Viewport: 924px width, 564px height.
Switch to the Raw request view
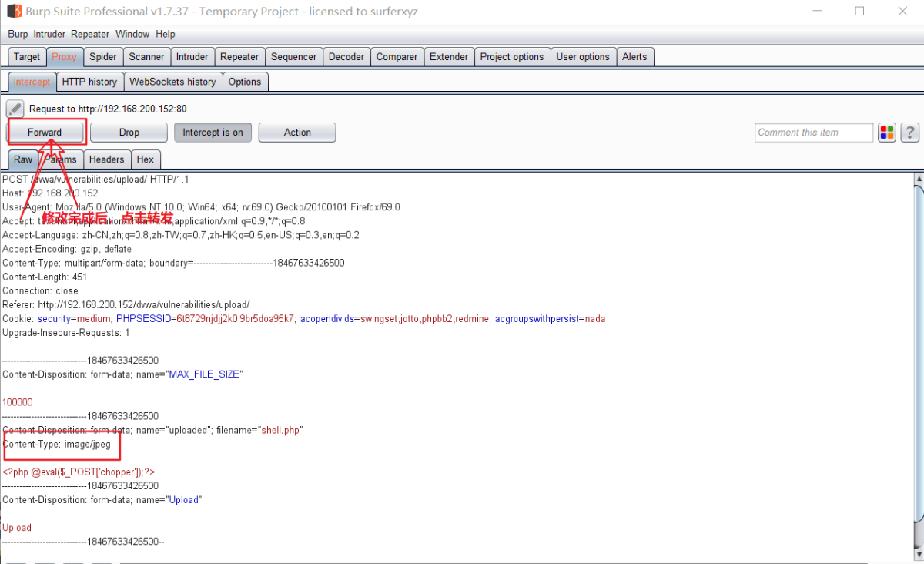coord(23,159)
